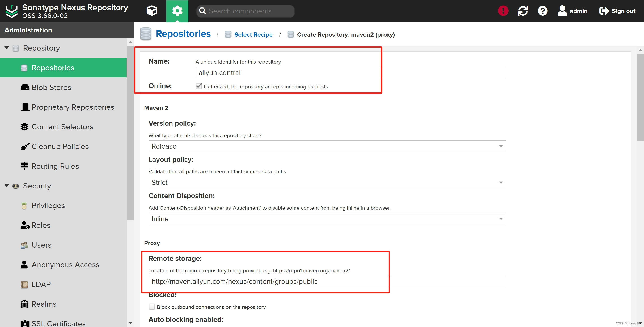Click the Privileges medal icon
Image resolution: width=644 pixels, height=327 pixels.
pyautogui.click(x=24, y=206)
